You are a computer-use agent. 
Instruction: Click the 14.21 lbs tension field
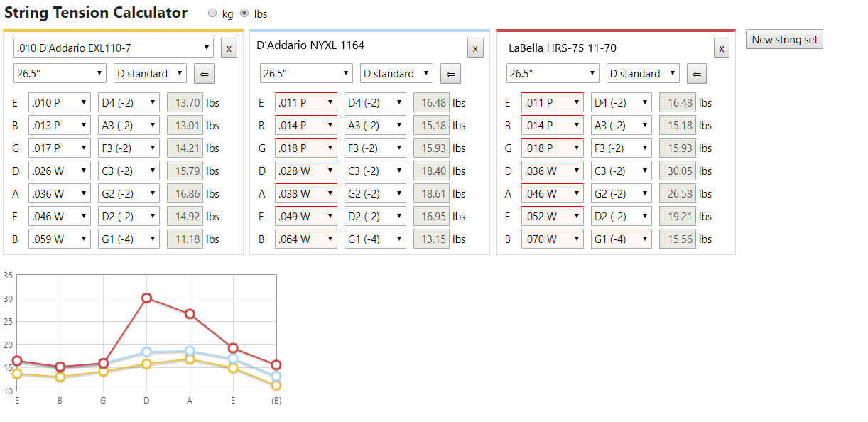click(185, 148)
